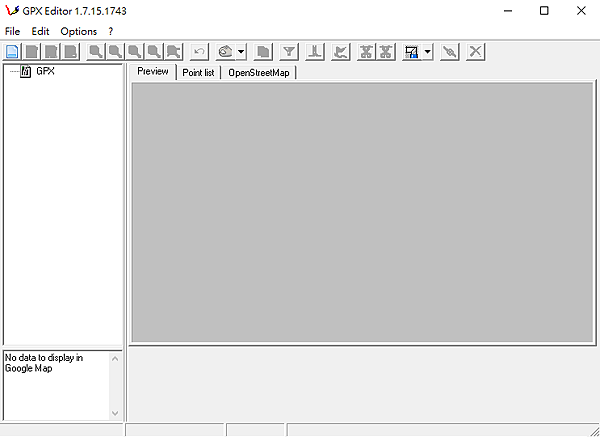Viewport: 600px width, 437px height.
Task: Open the File menu
Action: [12, 31]
